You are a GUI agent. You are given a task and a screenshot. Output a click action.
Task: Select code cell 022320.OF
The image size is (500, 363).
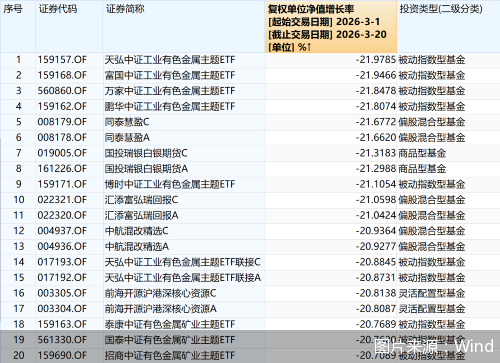[62, 215]
